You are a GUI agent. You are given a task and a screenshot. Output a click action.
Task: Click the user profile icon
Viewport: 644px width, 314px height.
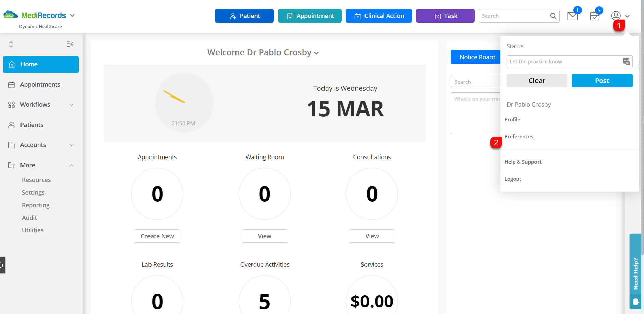click(615, 16)
